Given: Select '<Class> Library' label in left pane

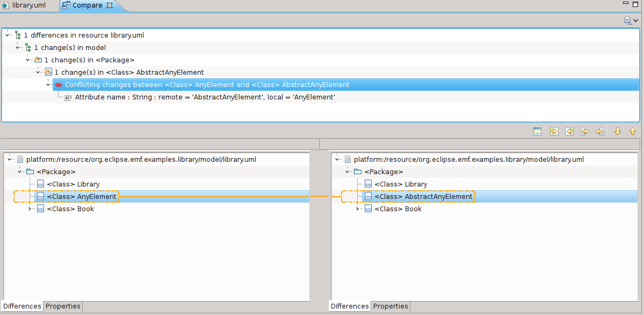Looking at the screenshot, I should (73, 184).
